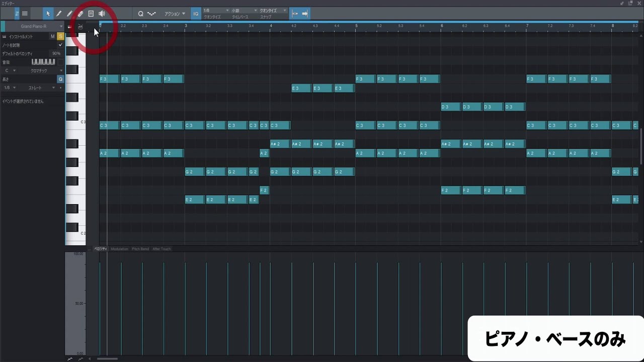Open the アクション dropdown menu

175,14
